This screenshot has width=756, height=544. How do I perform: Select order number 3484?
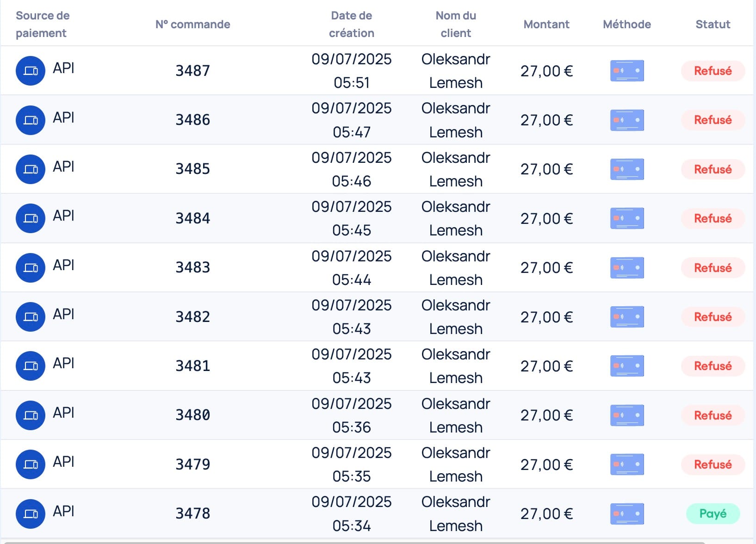(x=192, y=218)
